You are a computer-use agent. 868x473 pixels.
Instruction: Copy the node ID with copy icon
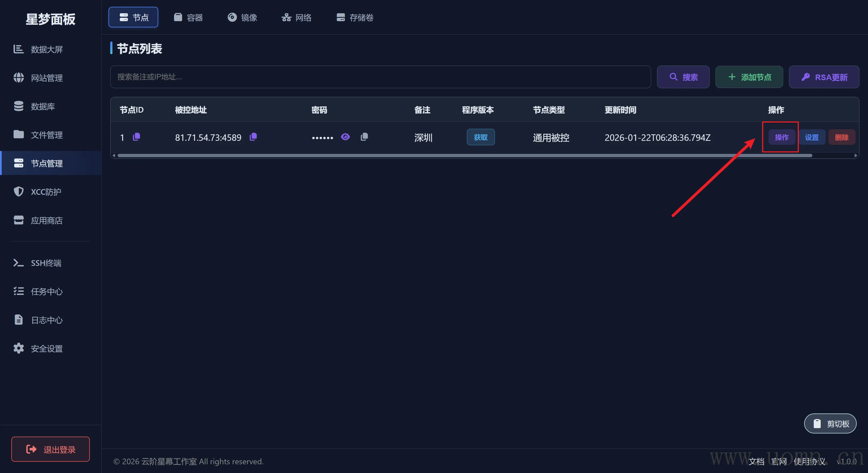point(136,137)
